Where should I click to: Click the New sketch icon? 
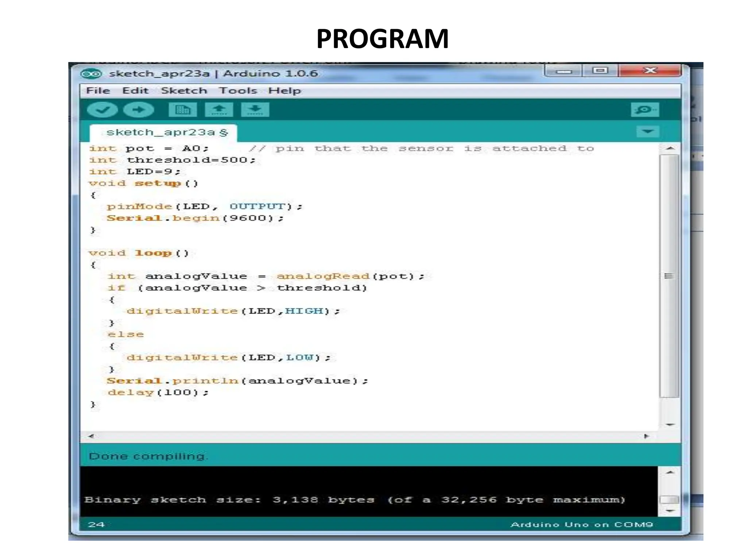(183, 110)
